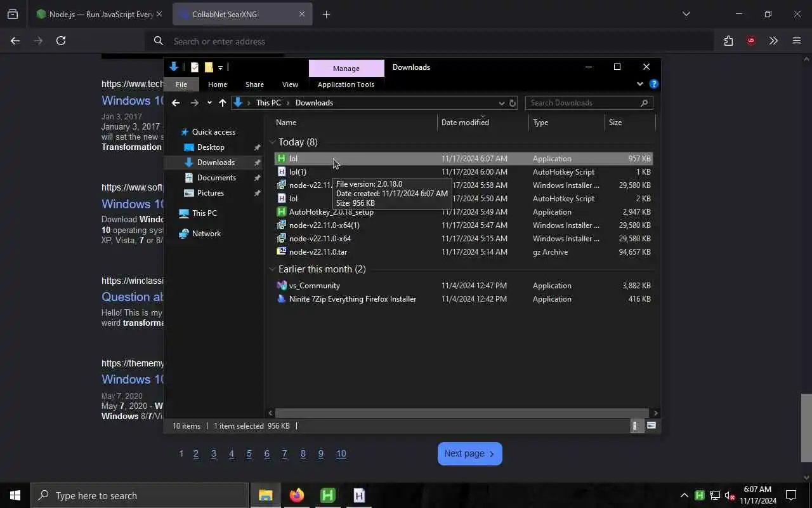Open address bar history dropdown
Viewport: 812px width, 508px height.
(501, 103)
